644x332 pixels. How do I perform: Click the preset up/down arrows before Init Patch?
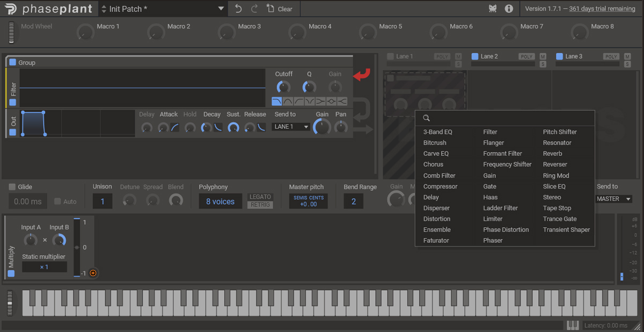pyautogui.click(x=104, y=9)
